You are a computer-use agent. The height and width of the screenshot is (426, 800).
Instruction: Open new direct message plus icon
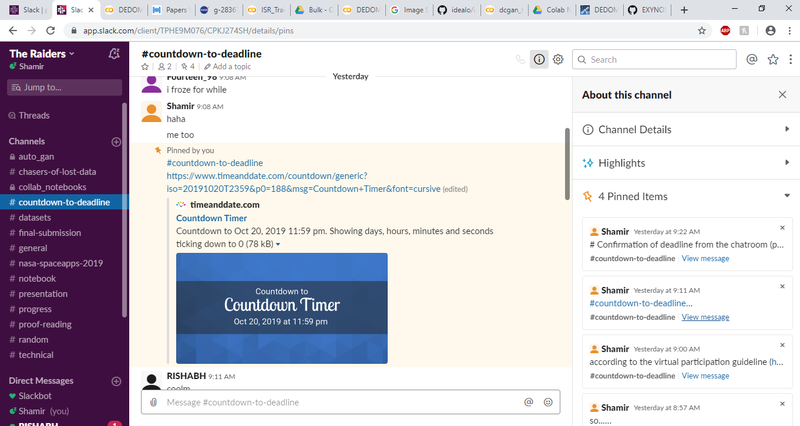(116, 381)
